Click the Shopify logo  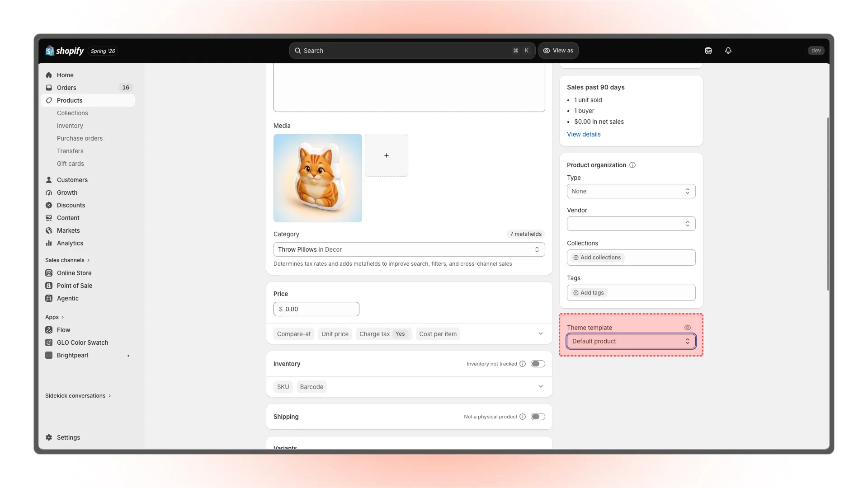point(65,51)
